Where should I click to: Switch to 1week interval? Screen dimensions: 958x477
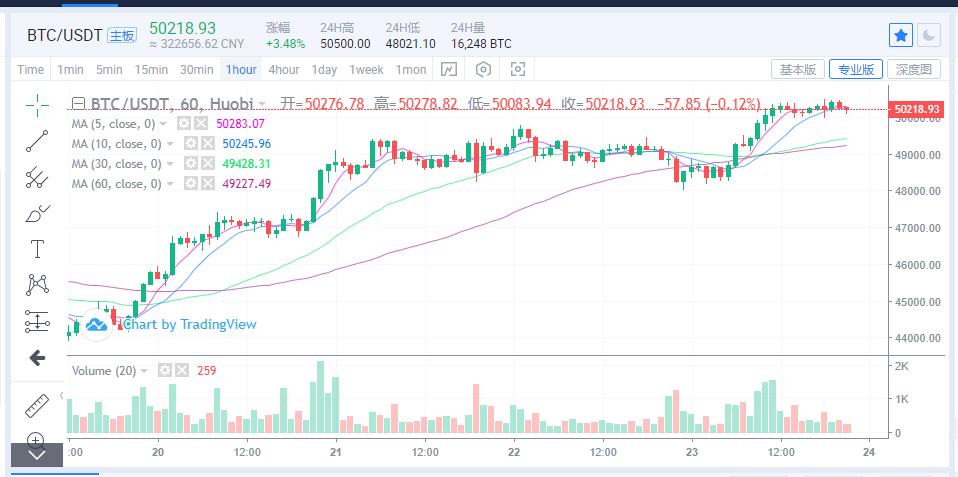[x=366, y=70]
